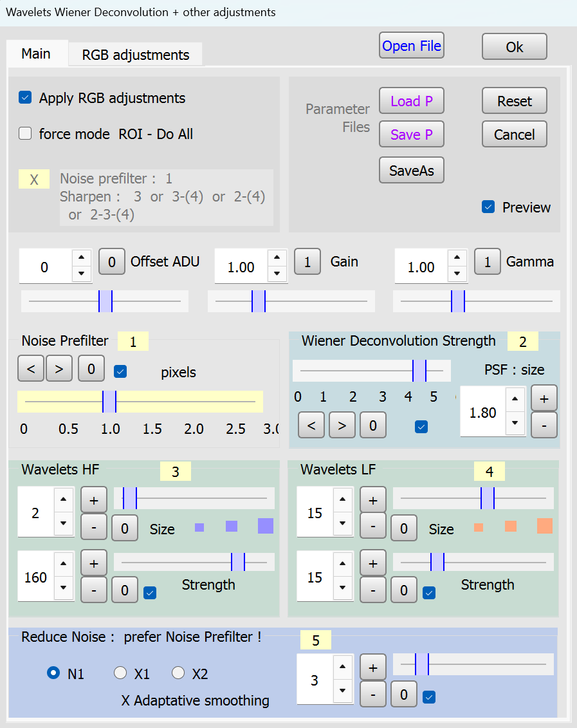This screenshot has height=728, width=577.
Task: Click Save P parameter file button
Action: point(412,135)
